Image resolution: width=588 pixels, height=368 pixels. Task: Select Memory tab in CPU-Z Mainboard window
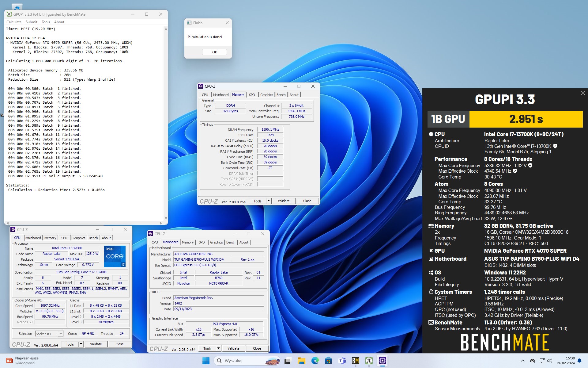click(188, 242)
